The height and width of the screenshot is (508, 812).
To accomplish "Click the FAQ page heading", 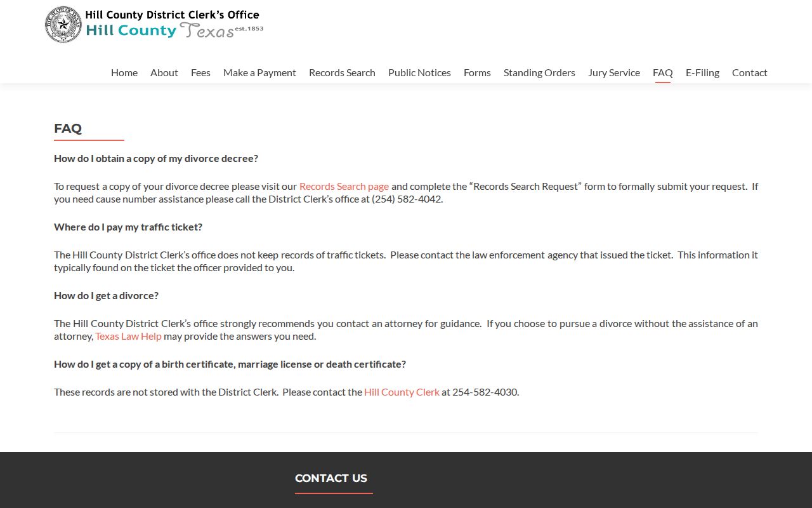I will point(68,128).
